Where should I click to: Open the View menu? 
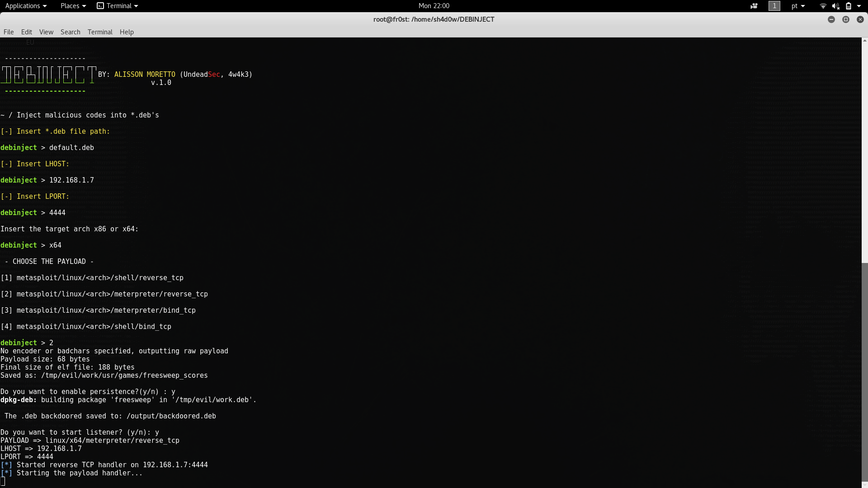tap(46, 32)
